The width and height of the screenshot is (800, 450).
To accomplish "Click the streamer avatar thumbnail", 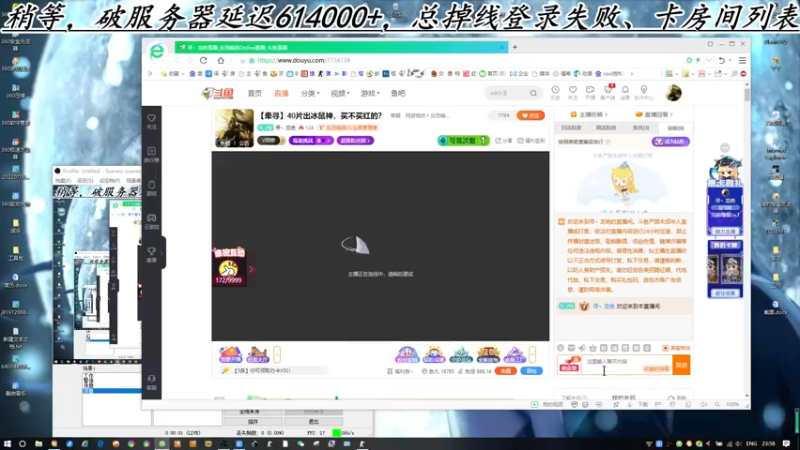I will [234, 128].
